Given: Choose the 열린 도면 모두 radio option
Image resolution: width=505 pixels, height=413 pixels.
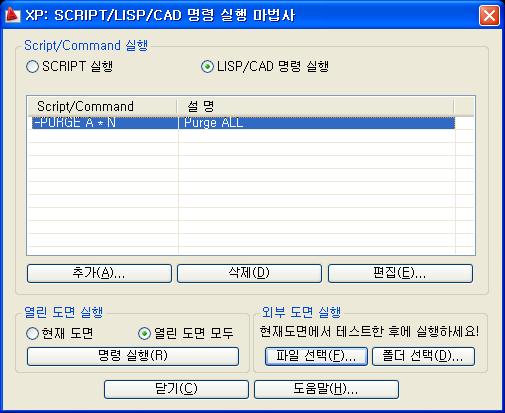Looking at the screenshot, I should pos(144,333).
